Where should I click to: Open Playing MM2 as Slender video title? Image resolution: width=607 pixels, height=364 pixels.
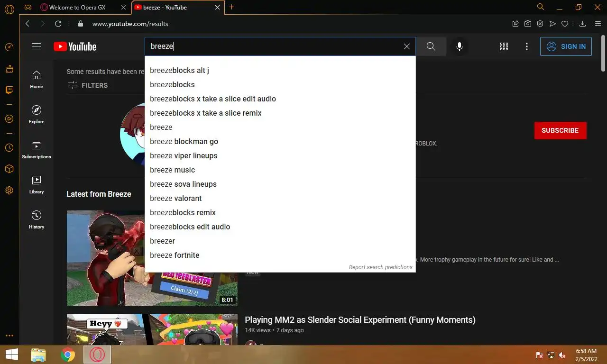pyautogui.click(x=360, y=320)
